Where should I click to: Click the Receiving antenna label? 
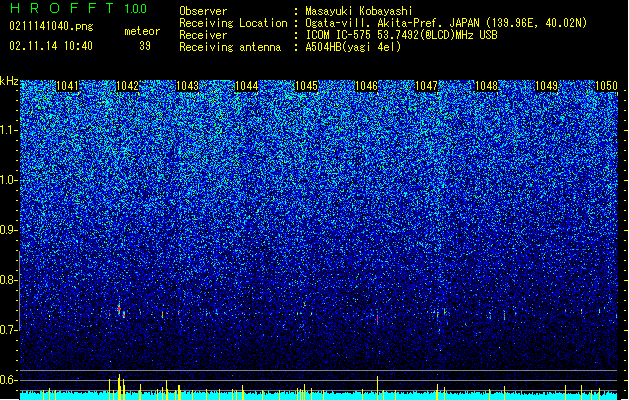click(x=230, y=47)
